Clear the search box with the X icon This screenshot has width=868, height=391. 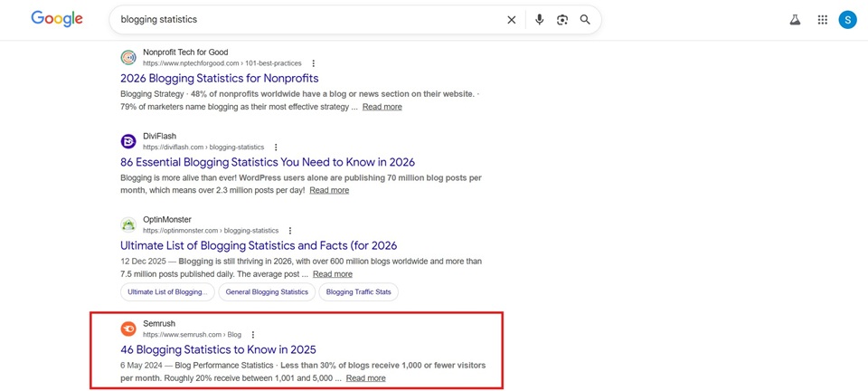[512, 20]
